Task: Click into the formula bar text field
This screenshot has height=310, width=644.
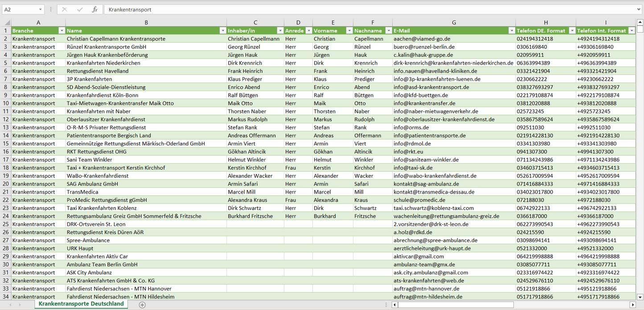Action: (357, 9)
